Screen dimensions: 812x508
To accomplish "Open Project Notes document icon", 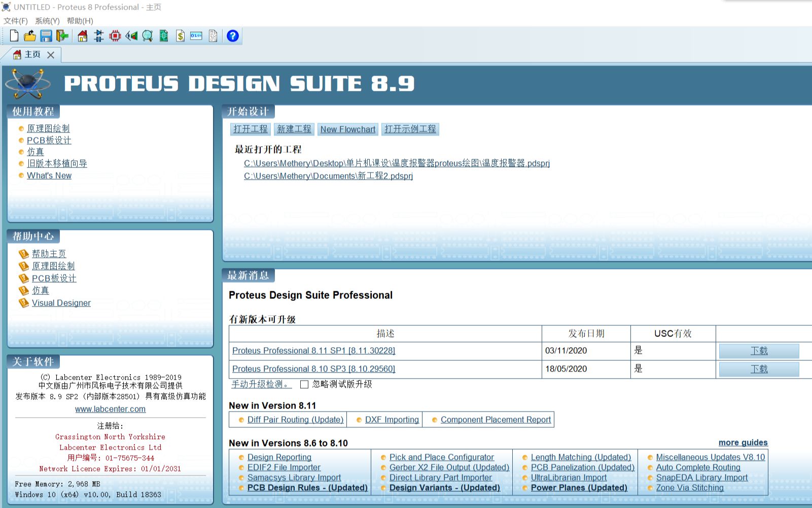I will [x=213, y=36].
